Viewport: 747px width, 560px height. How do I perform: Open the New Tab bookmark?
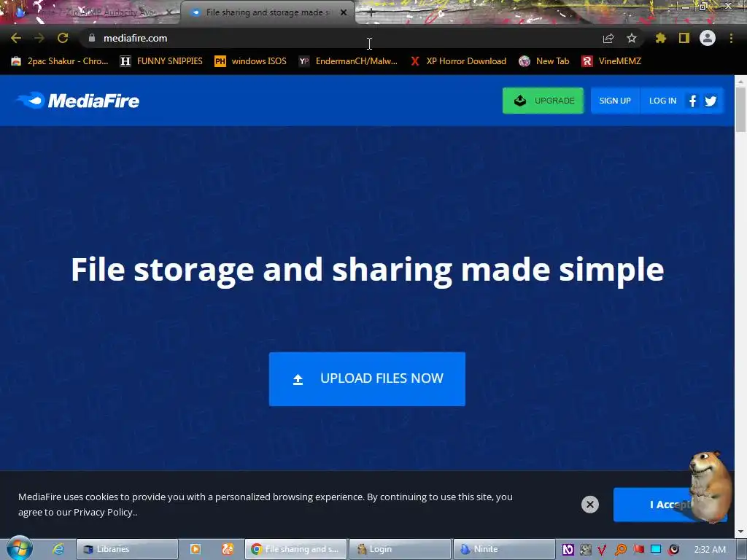click(x=544, y=61)
